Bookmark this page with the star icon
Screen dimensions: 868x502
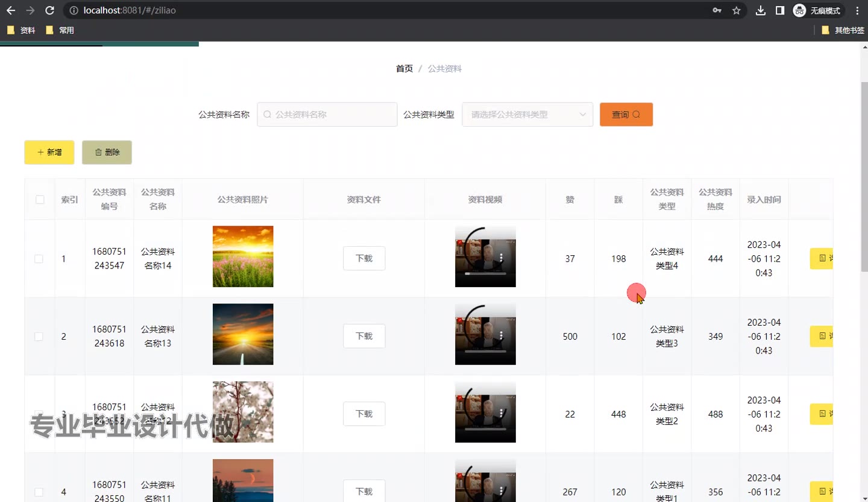click(736, 10)
